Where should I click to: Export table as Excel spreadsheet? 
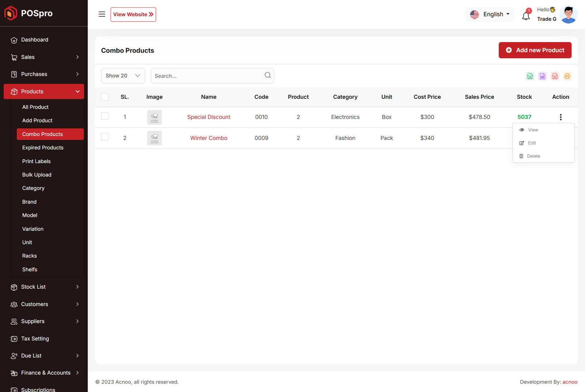tap(542, 76)
